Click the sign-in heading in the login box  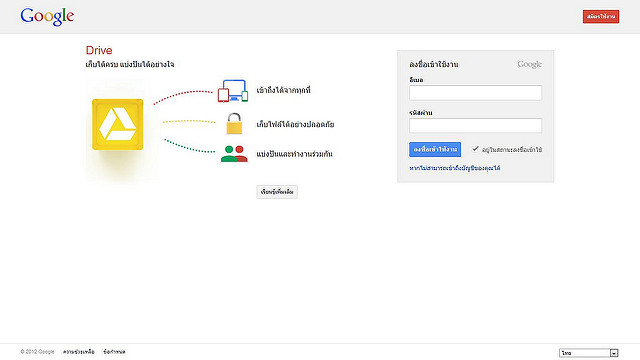tap(433, 64)
